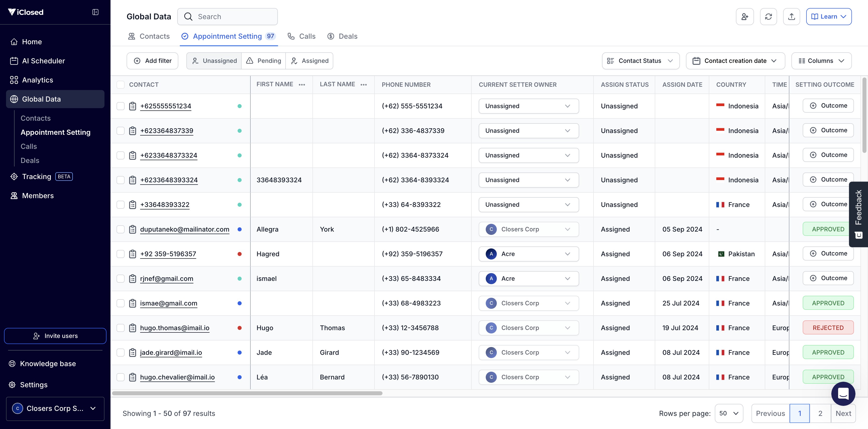Check the select-all contacts checkbox
868x429 pixels.
coord(121,85)
